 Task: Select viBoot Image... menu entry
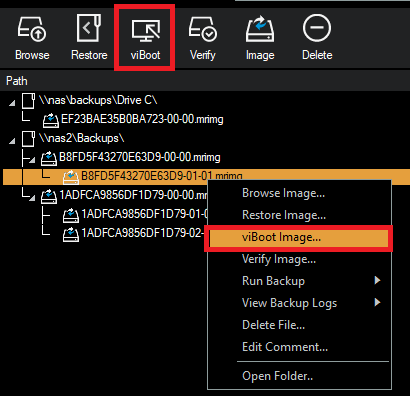click(x=299, y=238)
